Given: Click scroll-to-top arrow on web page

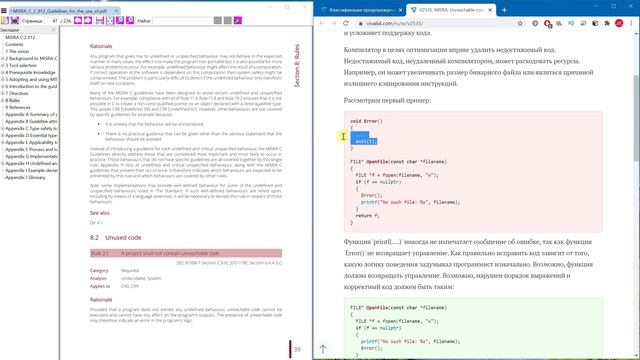Looking at the screenshot, I should (323, 349).
